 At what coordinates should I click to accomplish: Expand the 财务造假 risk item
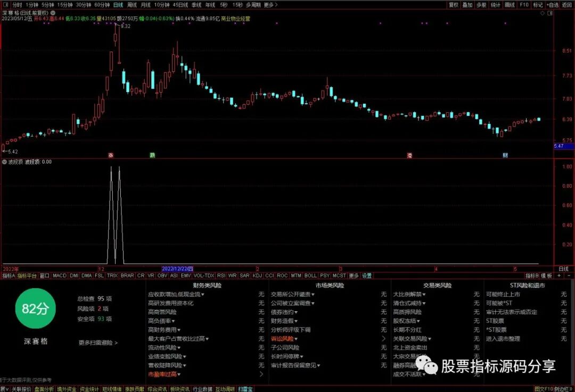click(284, 321)
